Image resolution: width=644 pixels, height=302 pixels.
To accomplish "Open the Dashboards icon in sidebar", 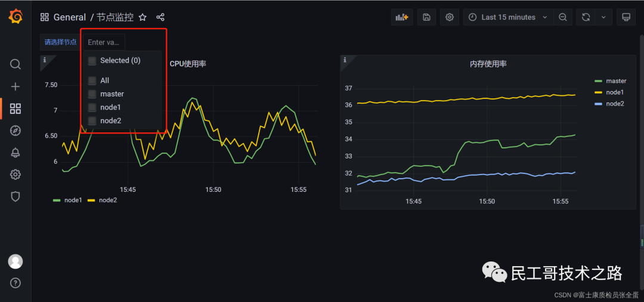I will [x=15, y=109].
